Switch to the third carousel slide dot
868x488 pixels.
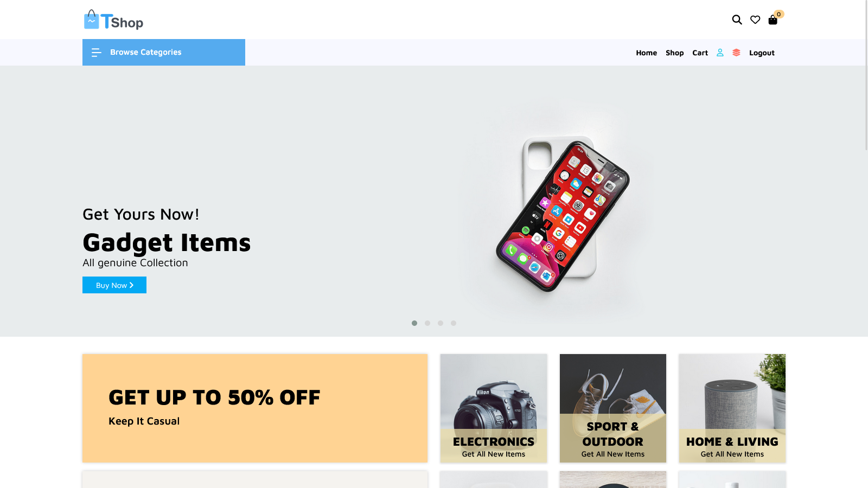441,323
